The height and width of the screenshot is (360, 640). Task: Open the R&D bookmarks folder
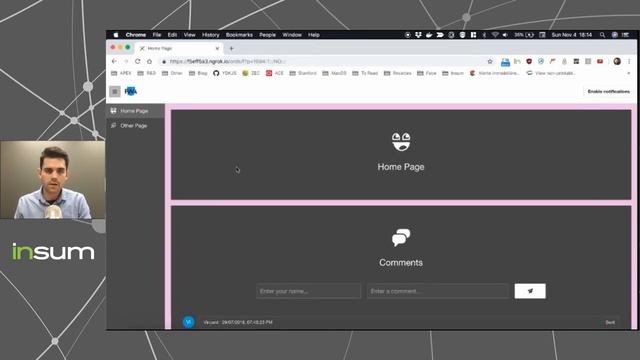[147, 73]
